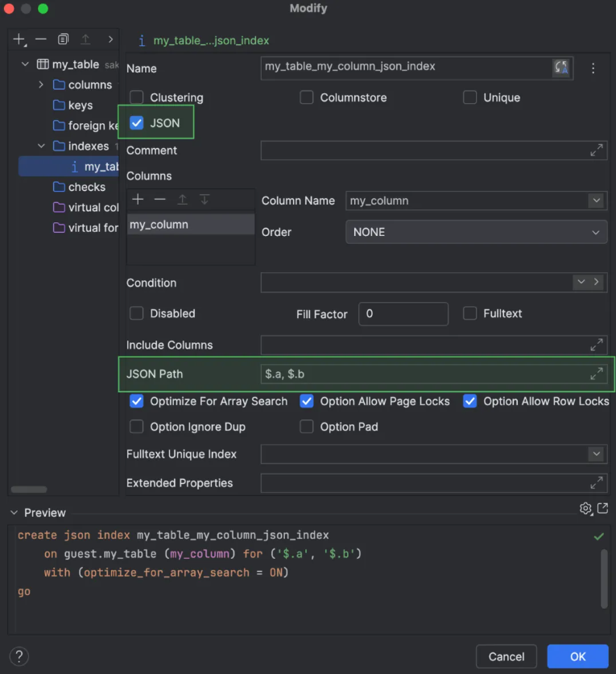Open preview in external editor icon
616x674 pixels.
(602, 509)
